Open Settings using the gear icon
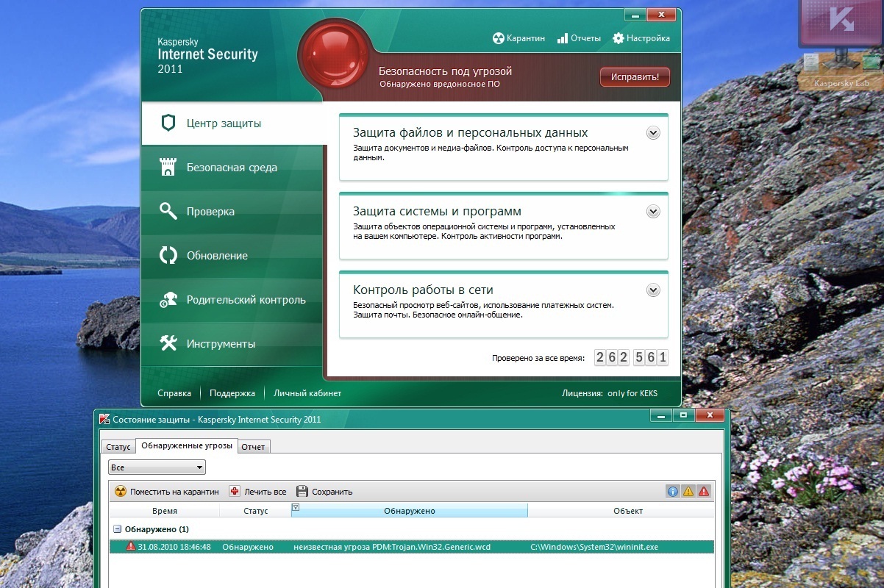Image resolution: width=884 pixels, height=588 pixels. pyautogui.click(x=618, y=38)
